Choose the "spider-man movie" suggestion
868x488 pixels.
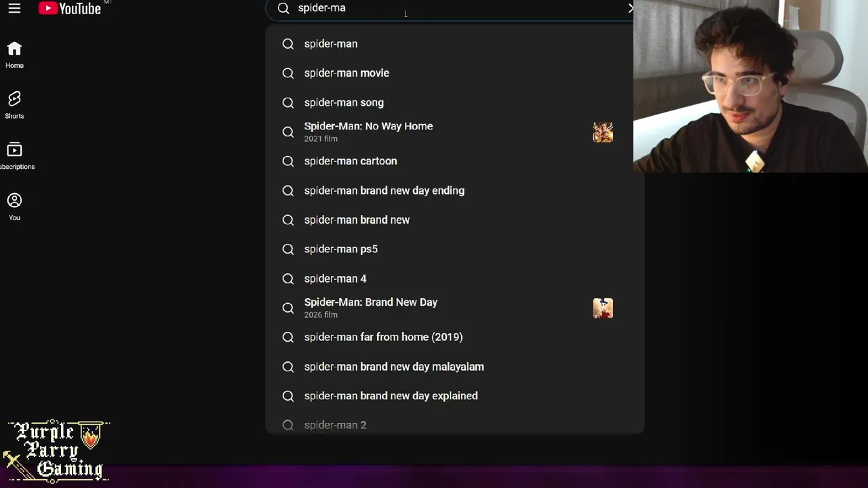click(454, 73)
